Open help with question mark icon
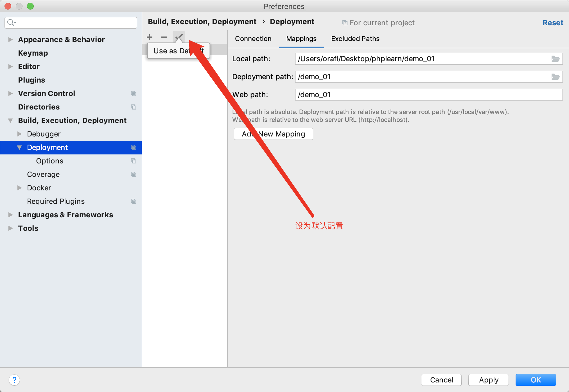Viewport: 569px width, 392px height. pyautogui.click(x=14, y=380)
